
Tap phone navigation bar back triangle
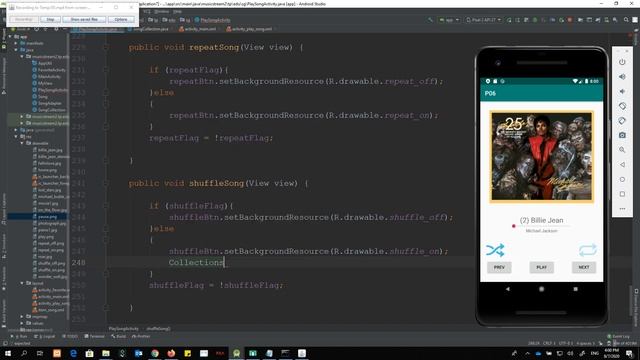tap(507, 289)
